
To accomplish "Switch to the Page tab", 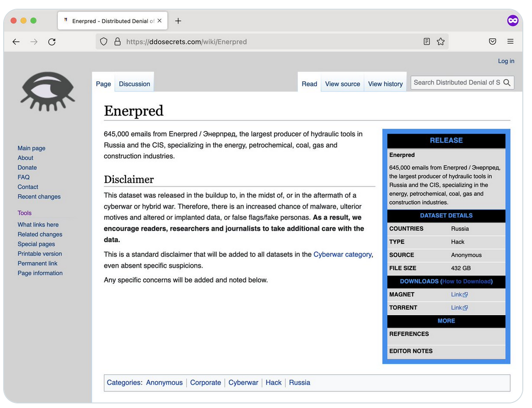I will tap(103, 84).
